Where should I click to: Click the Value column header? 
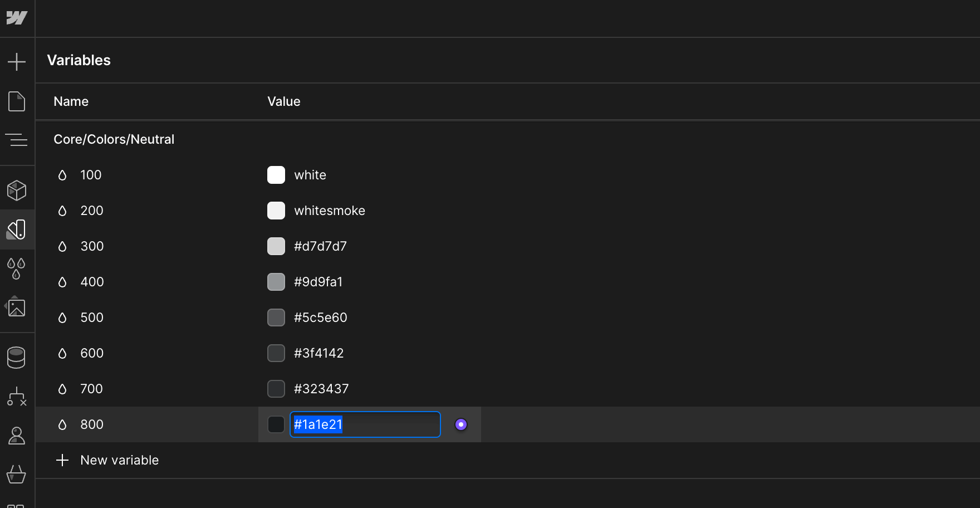point(283,101)
